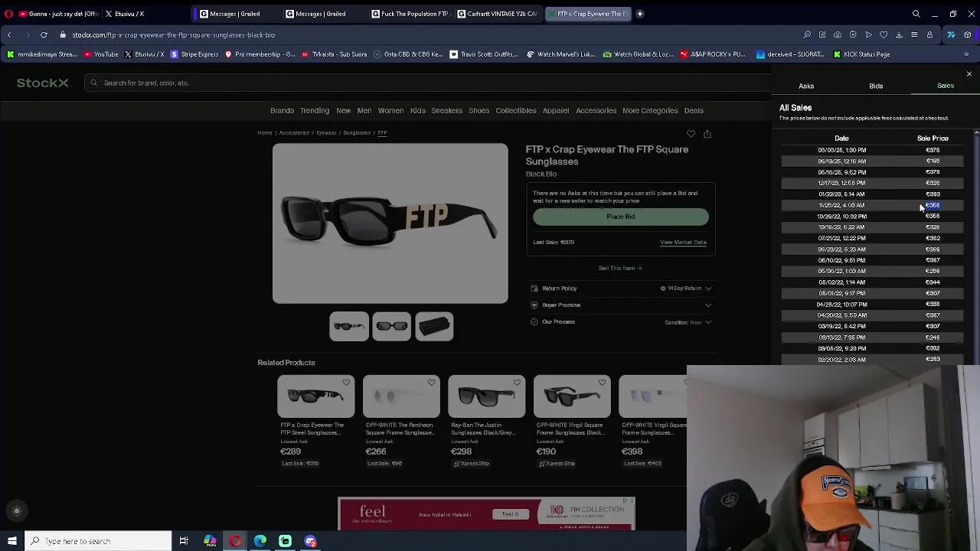Click the StockX URL address bar
This screenshot has height=551, width=980.
(174, 35)
